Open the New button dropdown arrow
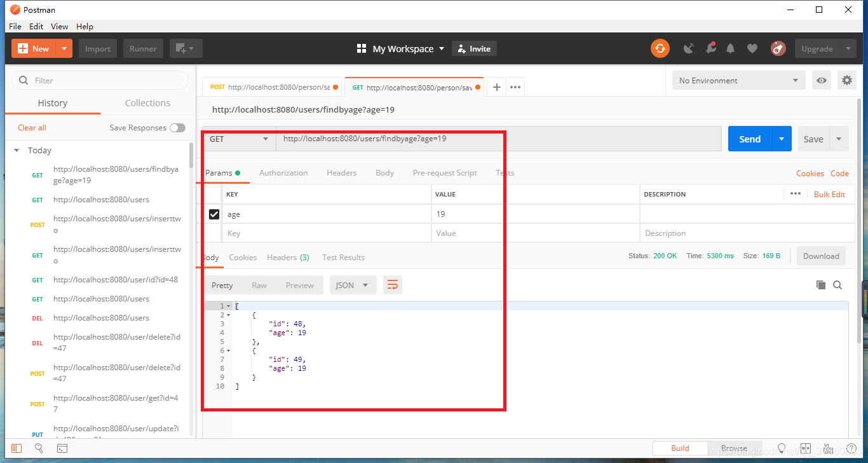Image resolution: width=868 pixels, height=463 pixels. [x=64, y=48]
